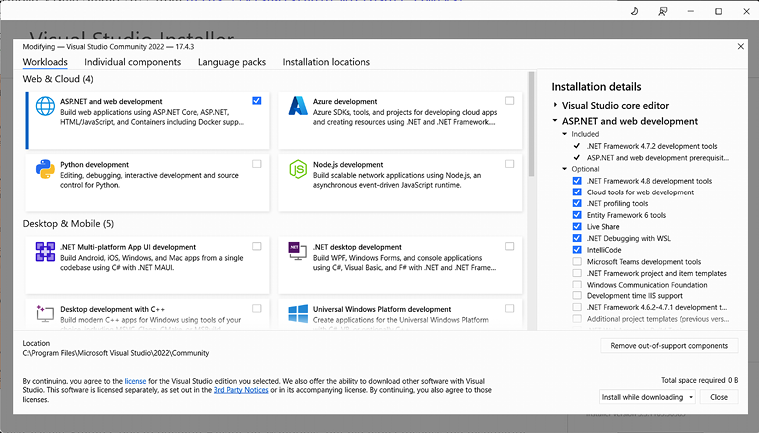Viewport: 759px width, 433px height.
Task: Close the Modifying dialog with the X
Action: coord(741,46)
